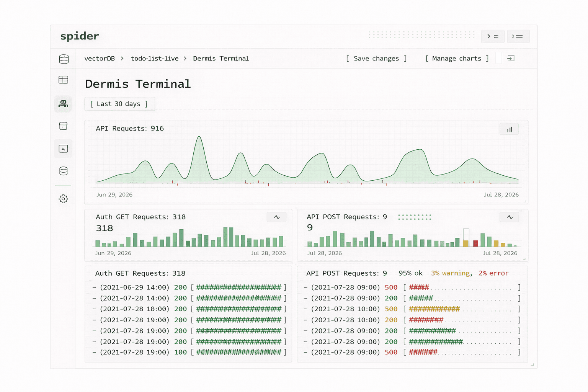Click the Jul 28, 2026 label under API Requests chart
Screen dimensions: 588x392
click(x=501, y=195)
